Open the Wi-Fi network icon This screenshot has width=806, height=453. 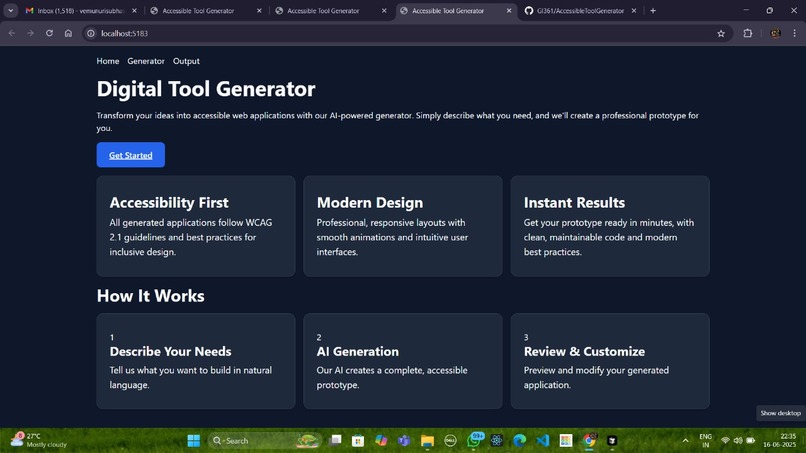725,441
